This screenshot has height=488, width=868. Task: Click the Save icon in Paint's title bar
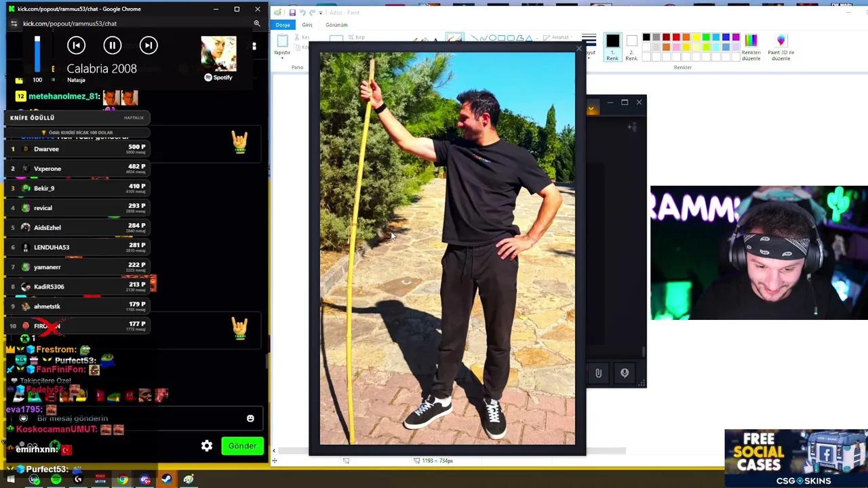tap(292, 13)
